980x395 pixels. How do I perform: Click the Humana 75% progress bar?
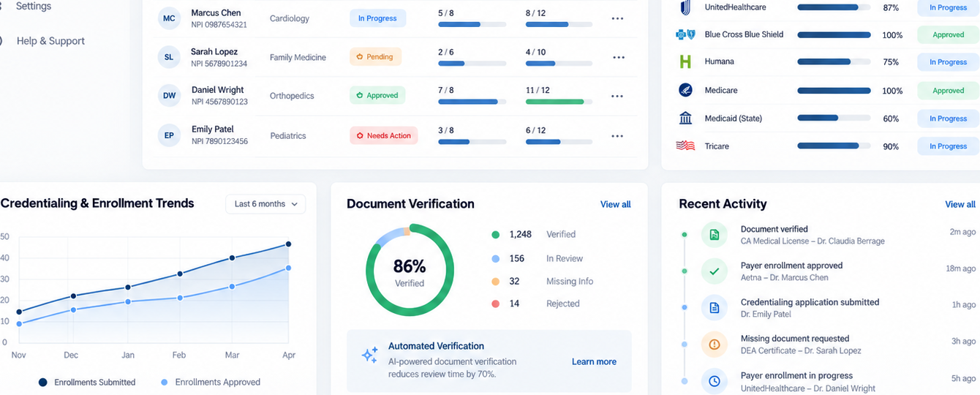tap(834, 62)
